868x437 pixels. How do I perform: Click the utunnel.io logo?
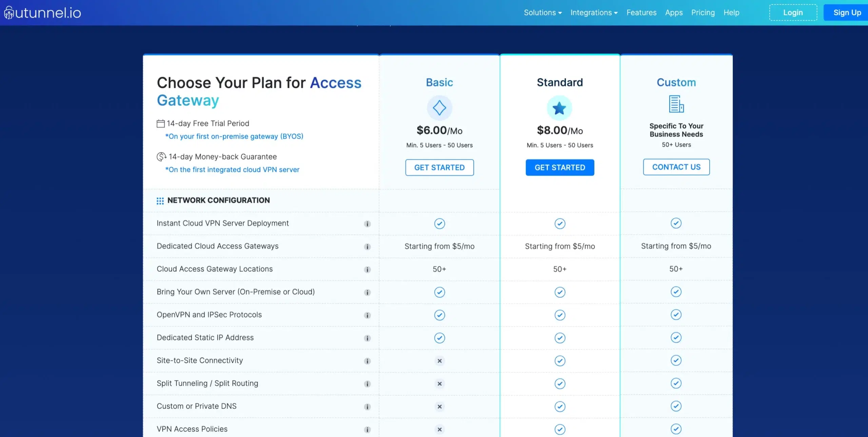[42, 13]
